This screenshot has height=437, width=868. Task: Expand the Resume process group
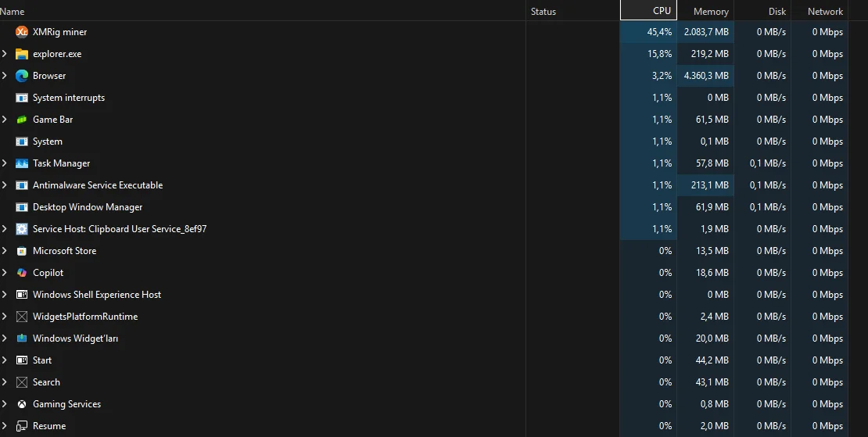tap(5, 426)
